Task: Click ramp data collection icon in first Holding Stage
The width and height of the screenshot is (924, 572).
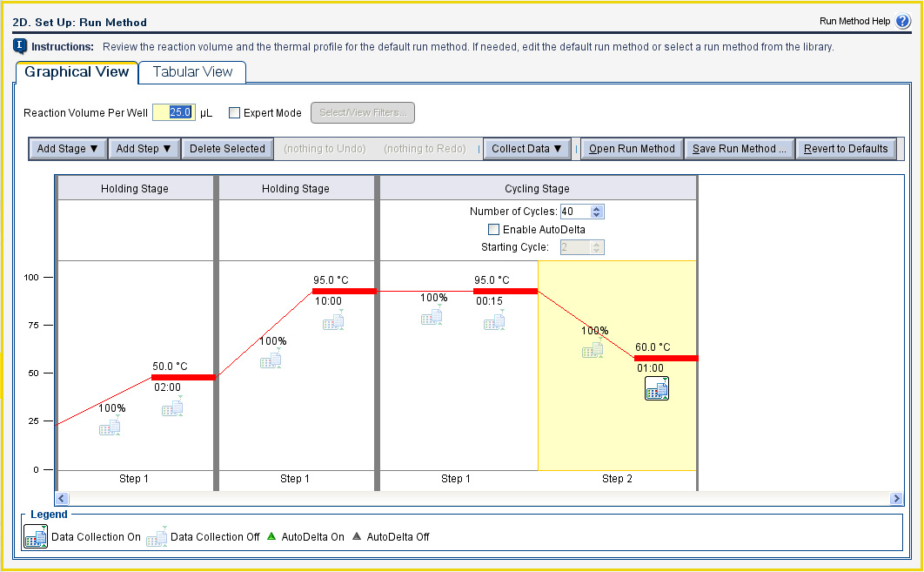Action: click(x=110, y=427)
